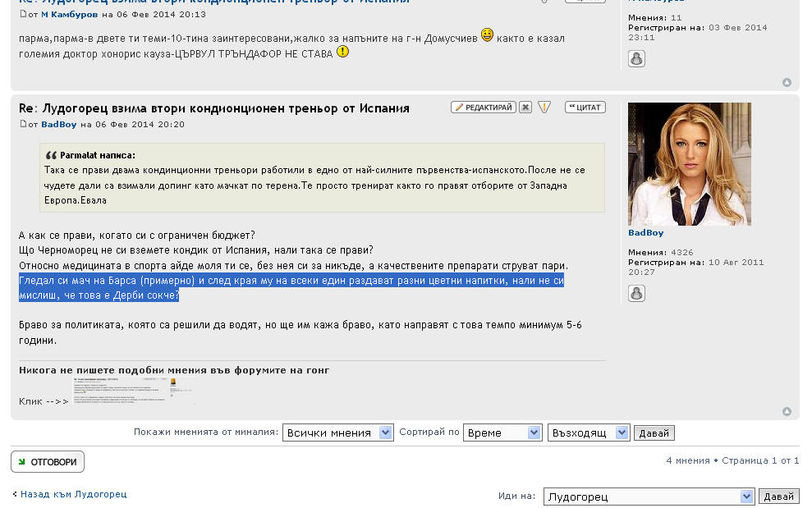Click the ОТГОВОРИ reply button
The image size is (812, 508).
click(x=48, y=462)
